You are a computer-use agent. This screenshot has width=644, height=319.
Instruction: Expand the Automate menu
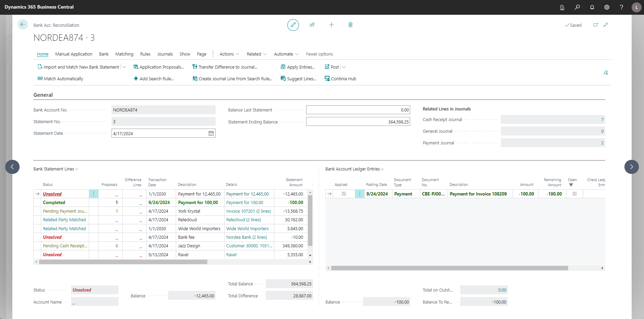coord(286,54)
